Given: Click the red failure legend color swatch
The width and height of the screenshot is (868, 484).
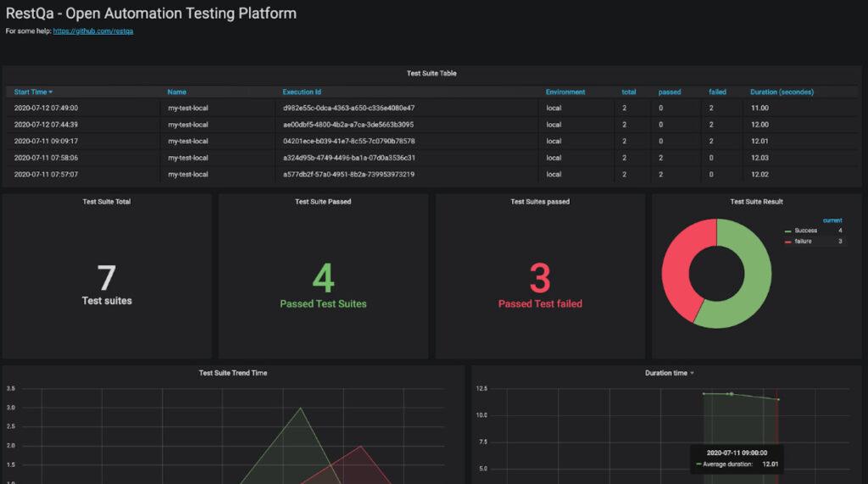Looking at the screenshot, I should (788, 242).
